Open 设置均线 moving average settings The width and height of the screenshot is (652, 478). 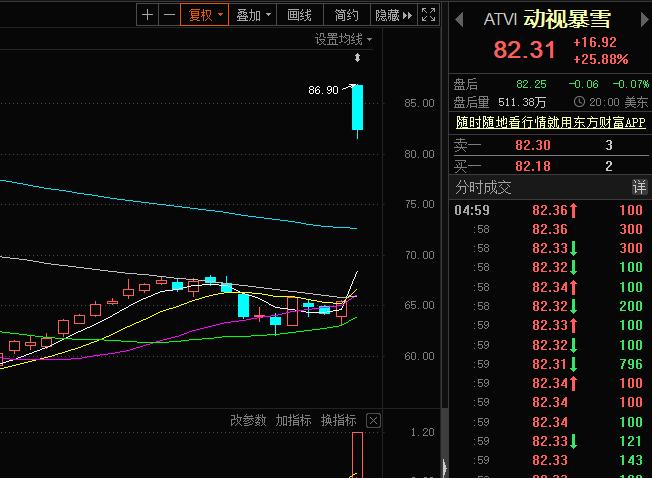coord(343,39)
